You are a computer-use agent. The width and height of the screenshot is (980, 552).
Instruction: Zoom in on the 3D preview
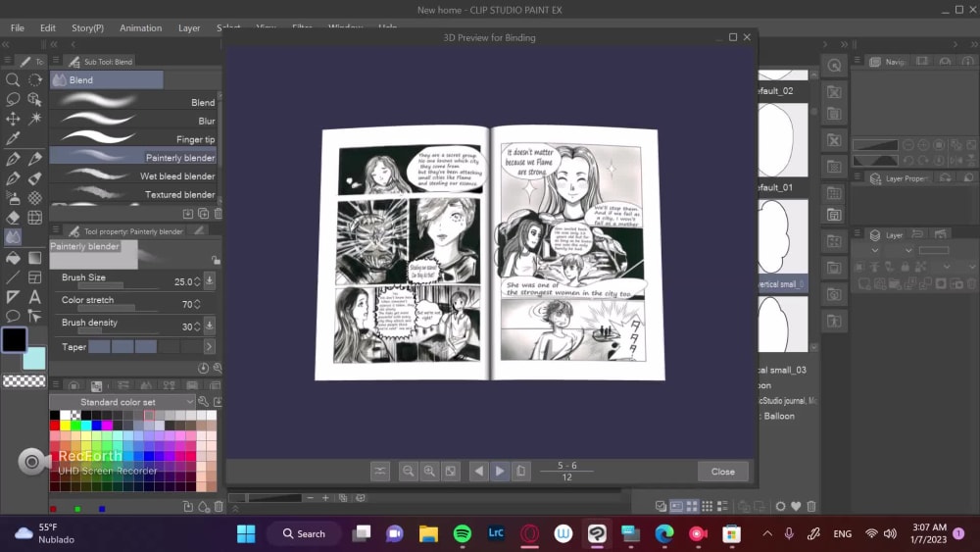coord(429,472)
